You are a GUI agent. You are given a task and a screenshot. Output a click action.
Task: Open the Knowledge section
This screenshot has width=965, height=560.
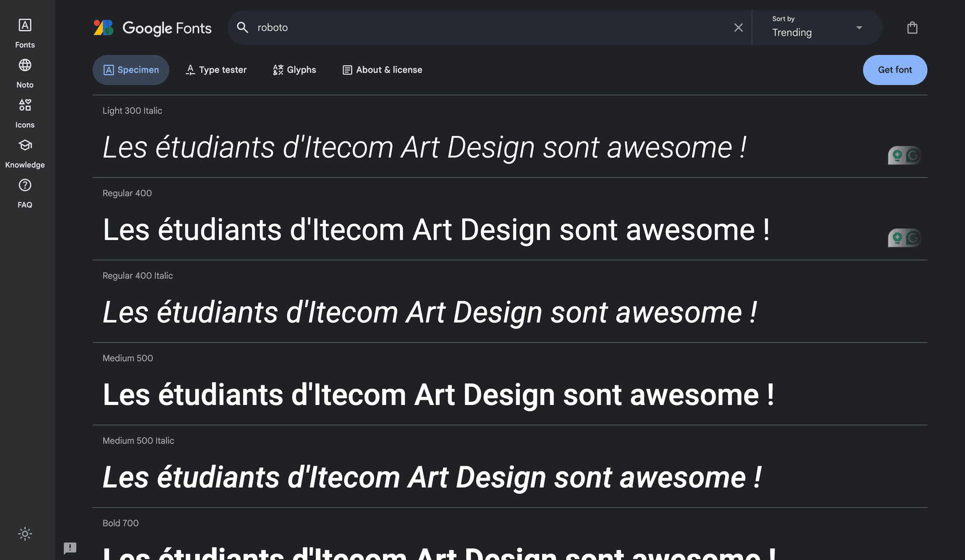25,153
